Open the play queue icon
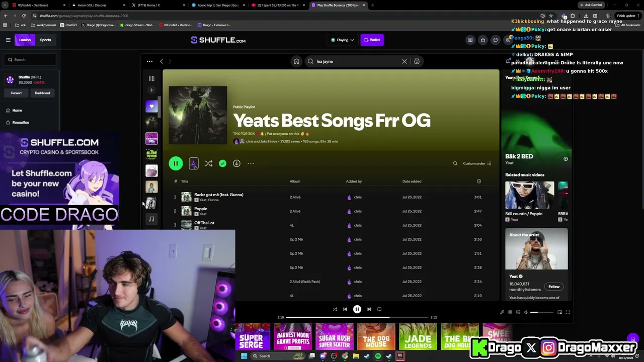The width and height of the screenshot is (644, 362). 510,312
